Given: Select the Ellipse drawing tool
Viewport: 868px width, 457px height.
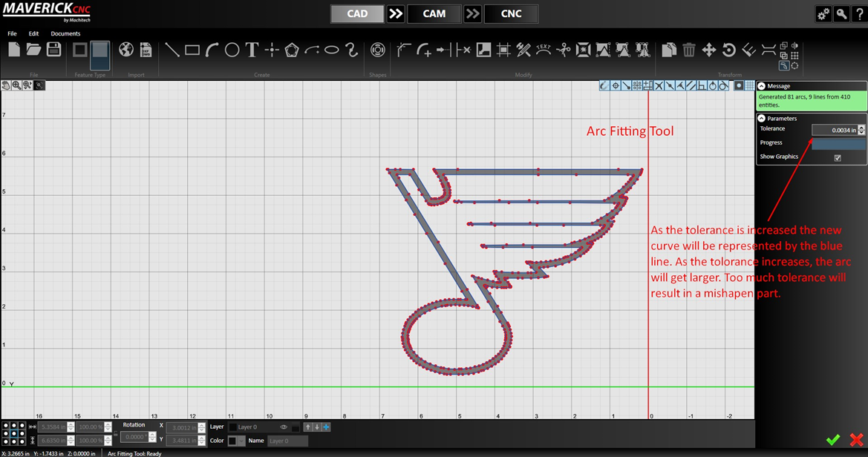Looking at the screenshot, I should 332,50.
